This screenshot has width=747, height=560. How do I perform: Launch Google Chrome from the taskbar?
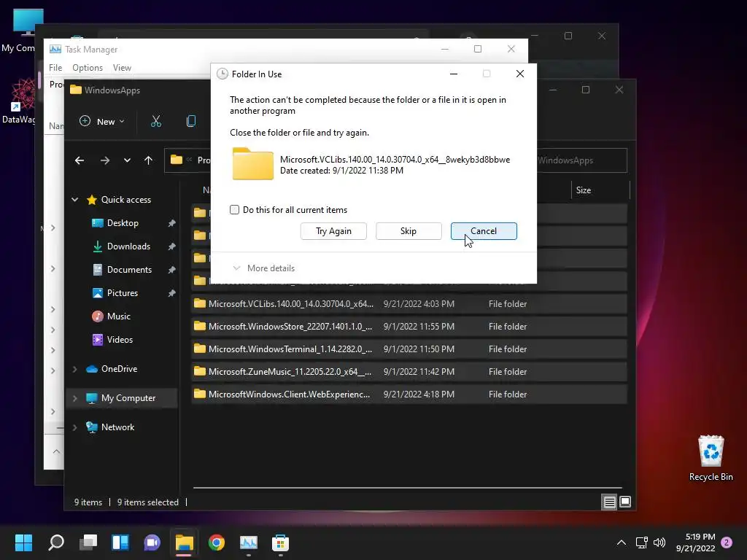[216, 542]
